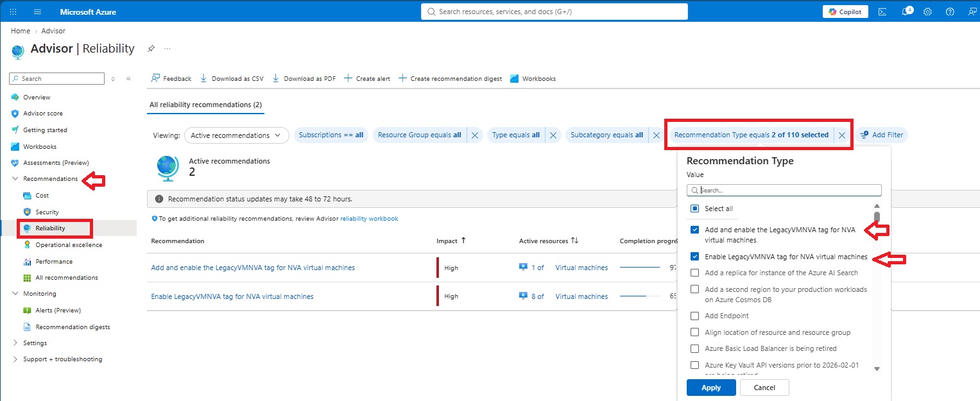Click the Cancel button
The image size is (980, 401).
coord(764,388)
